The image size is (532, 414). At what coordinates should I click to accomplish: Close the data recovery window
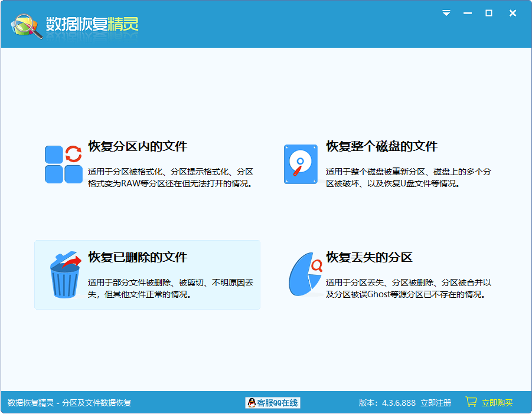tap(513, 13)
